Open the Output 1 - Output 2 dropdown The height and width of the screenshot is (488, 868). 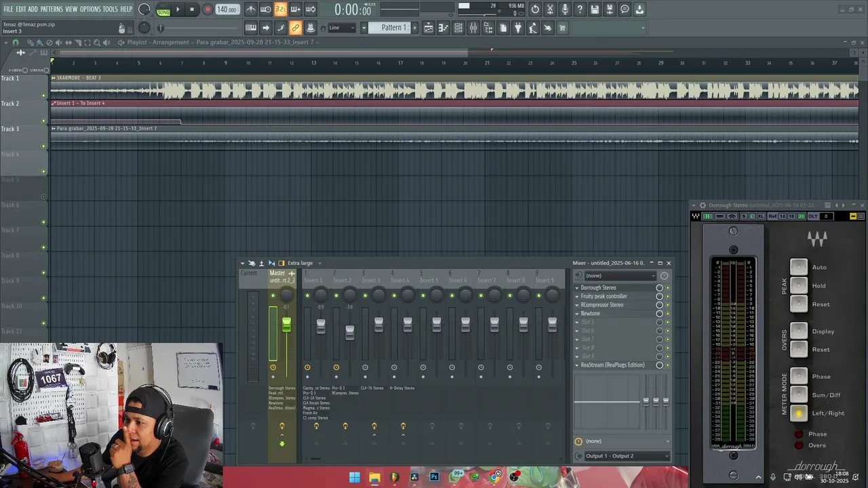pos(627,456)
